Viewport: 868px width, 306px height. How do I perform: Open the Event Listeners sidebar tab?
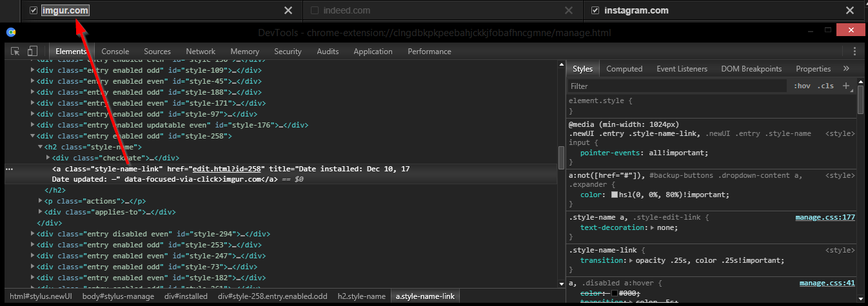click(682, 69)
